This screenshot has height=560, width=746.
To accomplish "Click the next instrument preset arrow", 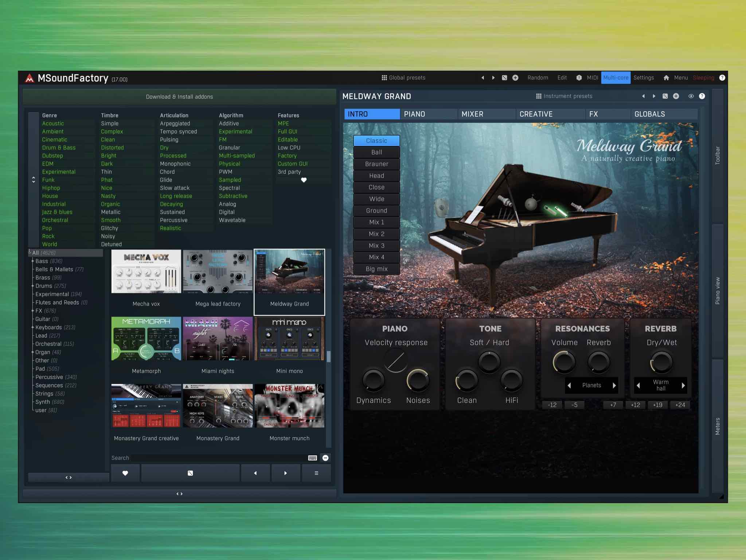I will 654,96.
